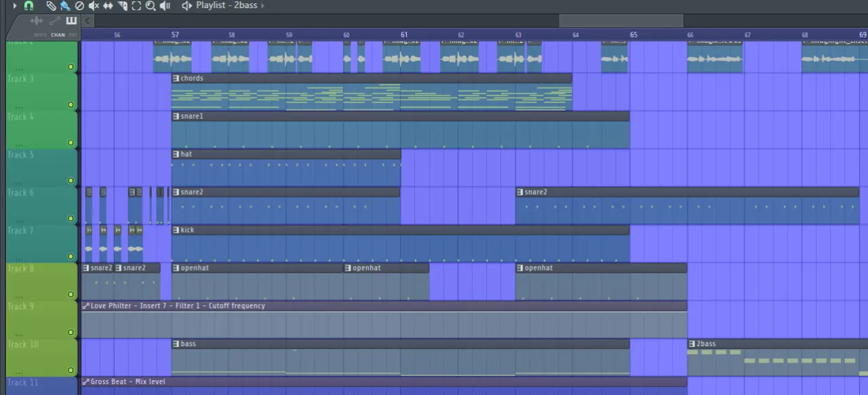Select the delete tool
The width and height of the screenshot is (868, 395).
point(79,5)
